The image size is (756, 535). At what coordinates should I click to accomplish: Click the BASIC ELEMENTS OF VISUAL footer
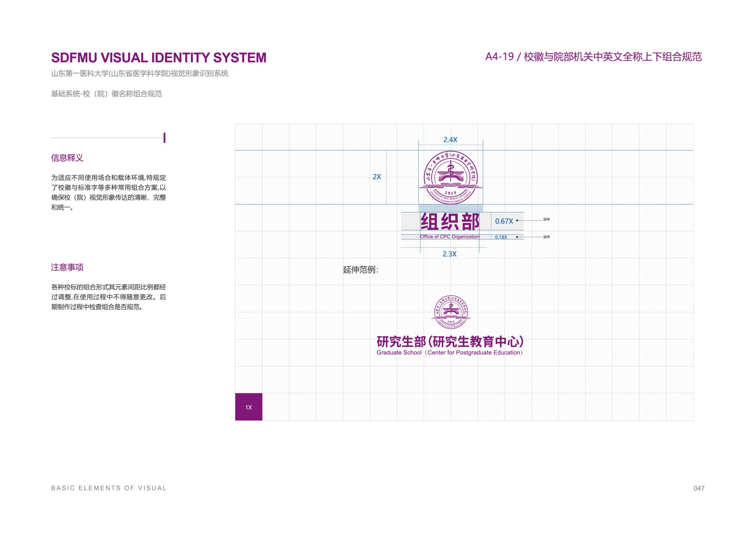109,488
